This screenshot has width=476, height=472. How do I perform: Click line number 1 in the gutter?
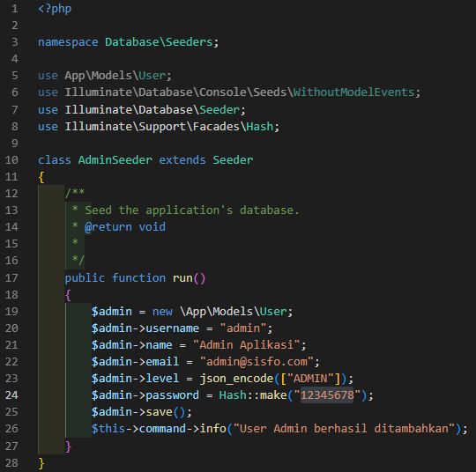click(15, 9)
